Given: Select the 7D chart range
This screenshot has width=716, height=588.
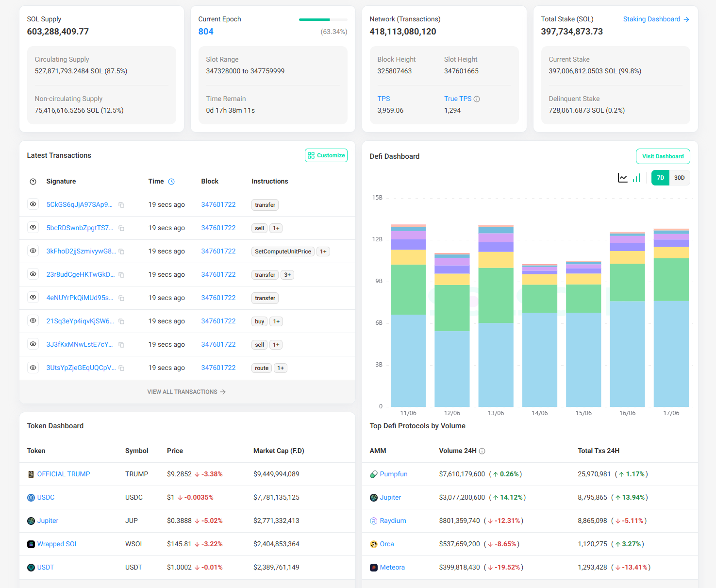Looking at the screenshot, I should click(660, 178).
